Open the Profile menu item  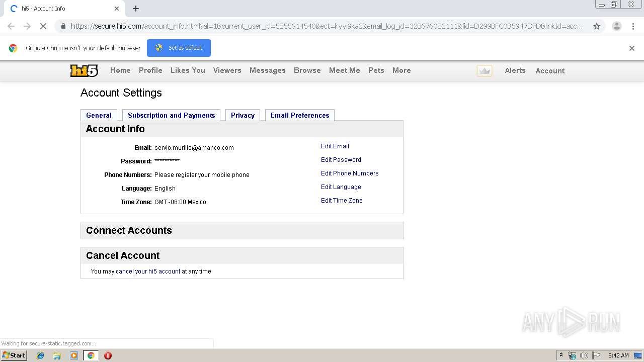click(150, 70)
